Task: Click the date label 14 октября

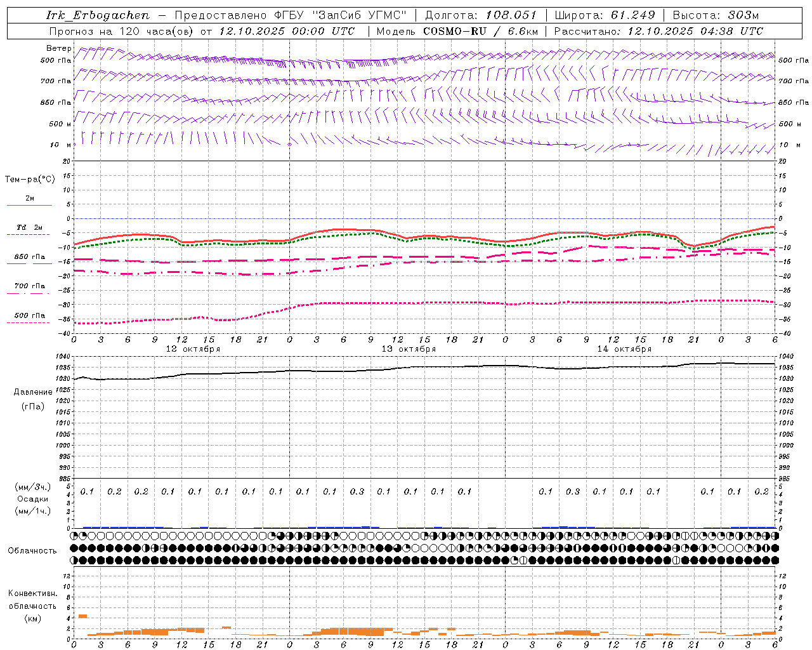Action: click(x=624, y=349)
